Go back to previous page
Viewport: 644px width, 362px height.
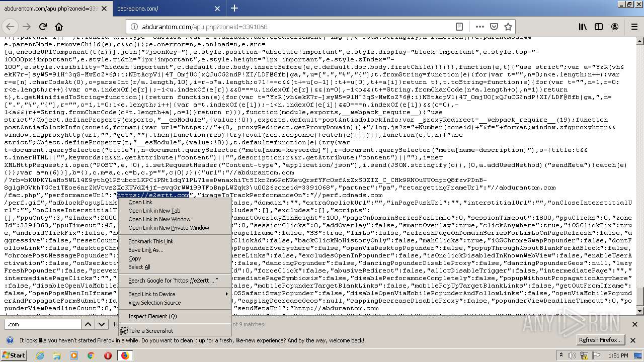11,27
